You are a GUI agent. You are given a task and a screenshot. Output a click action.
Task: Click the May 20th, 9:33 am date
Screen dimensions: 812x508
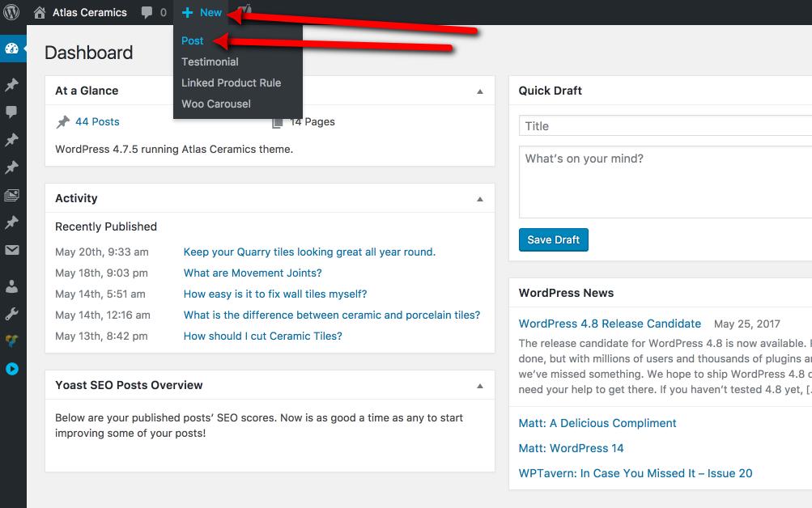[101, 252]
